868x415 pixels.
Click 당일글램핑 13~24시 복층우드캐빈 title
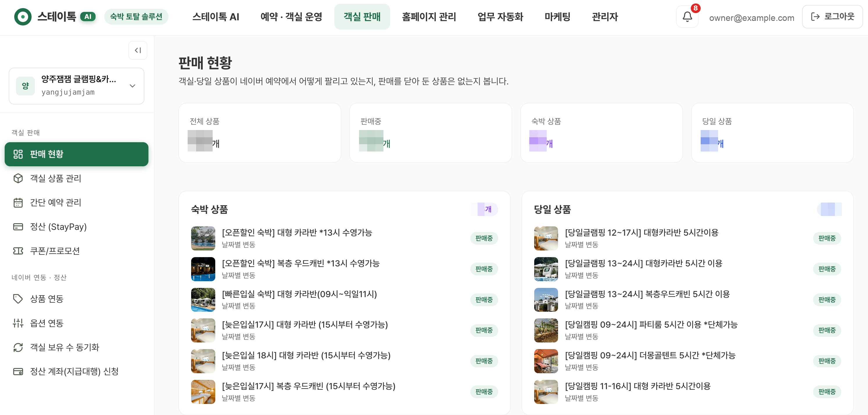(x=647, y=294)
